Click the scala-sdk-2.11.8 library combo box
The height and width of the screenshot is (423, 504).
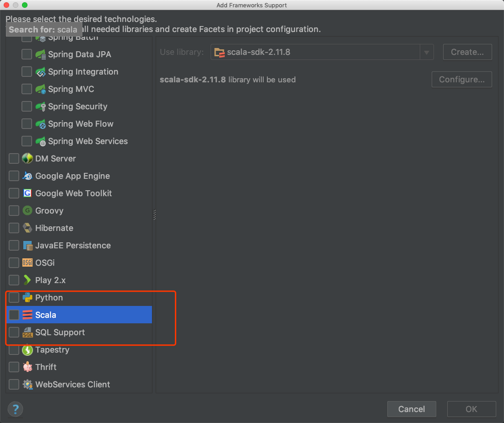click(x=322, y=52)
